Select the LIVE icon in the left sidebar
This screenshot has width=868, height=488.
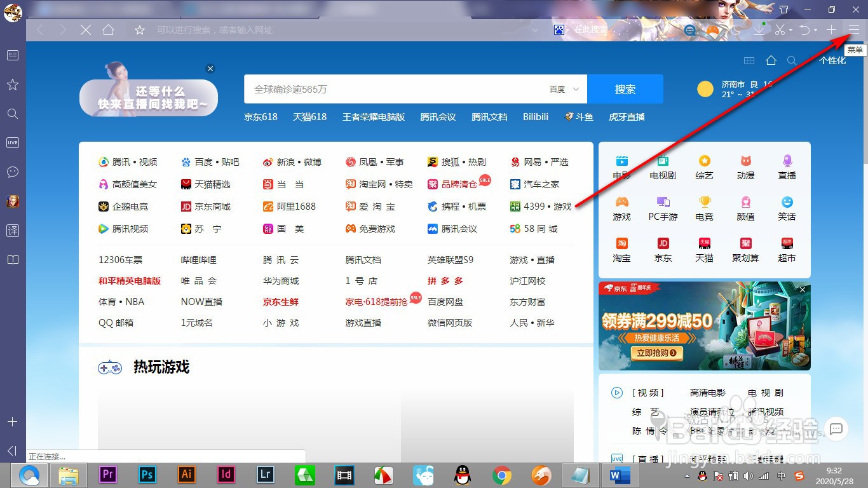pyautogui.click(x=12, y=142)
